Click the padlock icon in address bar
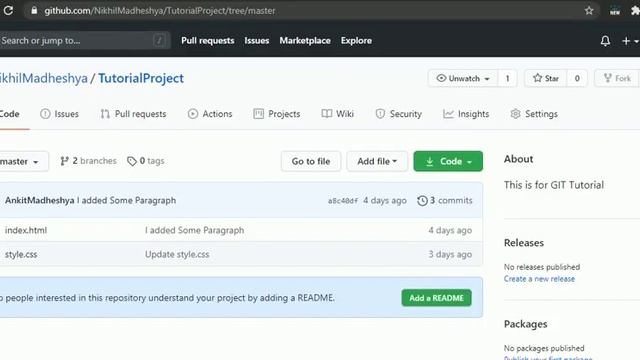Screen dimensions: 640x360 (34, 11)
